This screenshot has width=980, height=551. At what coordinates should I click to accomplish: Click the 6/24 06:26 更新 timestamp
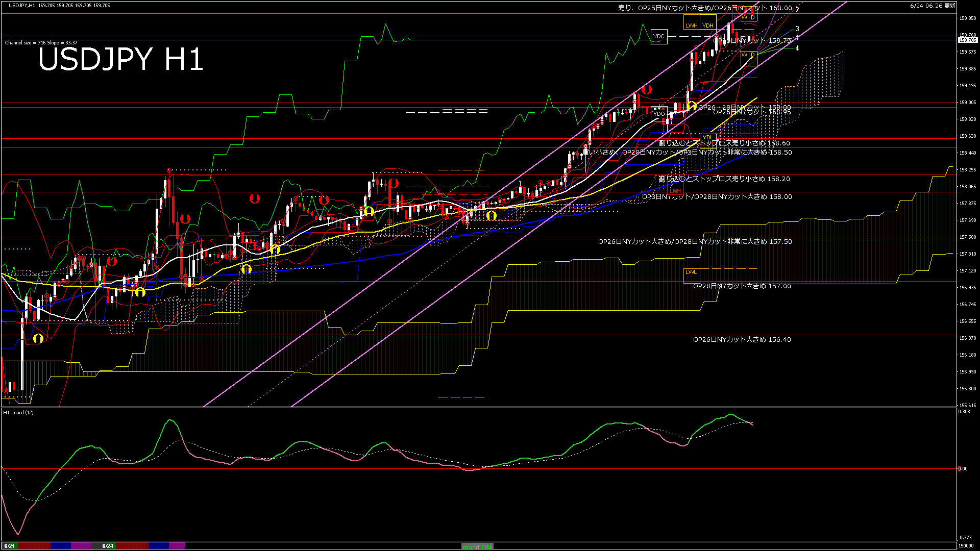coord(933,6)
